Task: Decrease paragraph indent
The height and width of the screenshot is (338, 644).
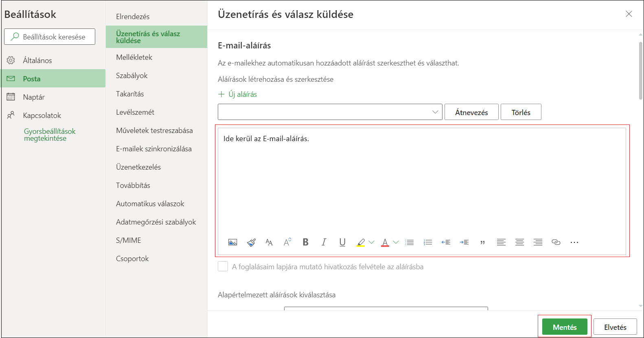Action: 446,242
